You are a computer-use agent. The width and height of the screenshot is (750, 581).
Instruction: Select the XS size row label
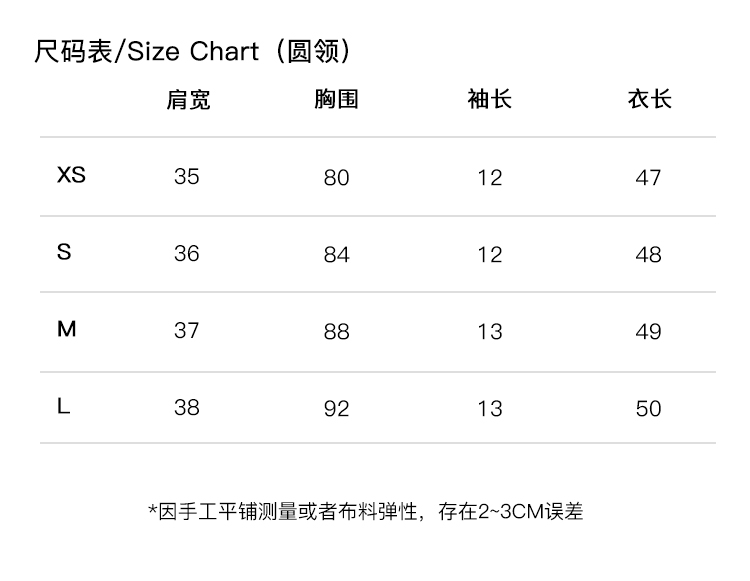pos(71,175)
